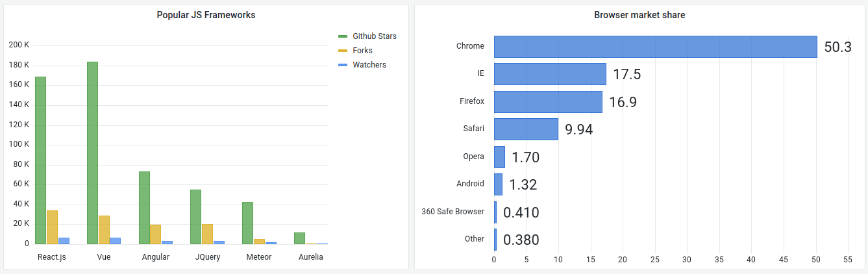The width and height of the screenshot is (868, 274).
Task: Open the Browser market share panel title
Action: pos(639,15)
